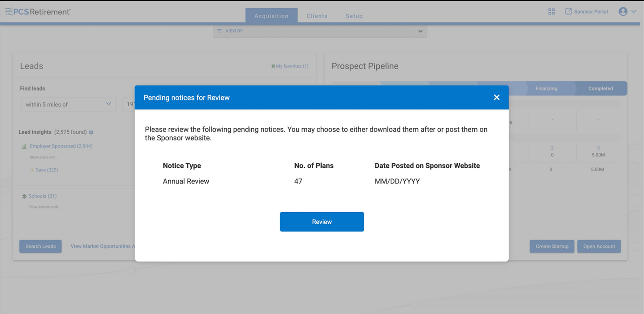
Task: Switch to the Clients tab
Action: tap(317, 16)
